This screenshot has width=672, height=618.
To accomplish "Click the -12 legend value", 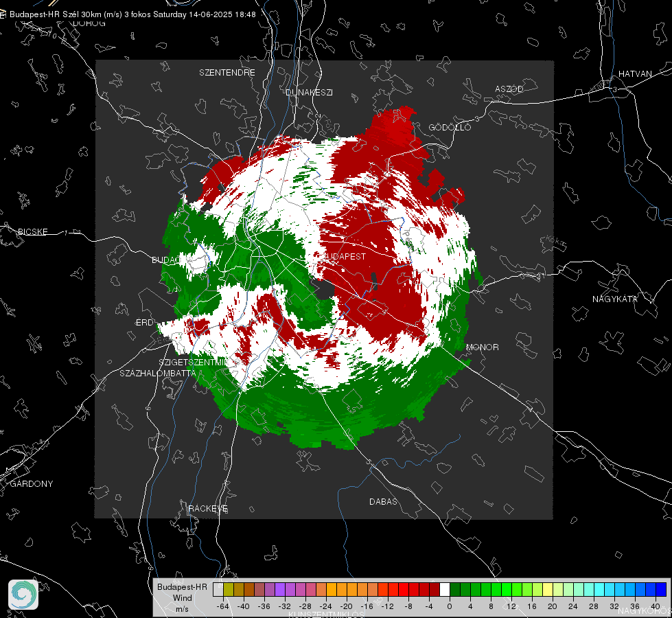I will 387,606.
